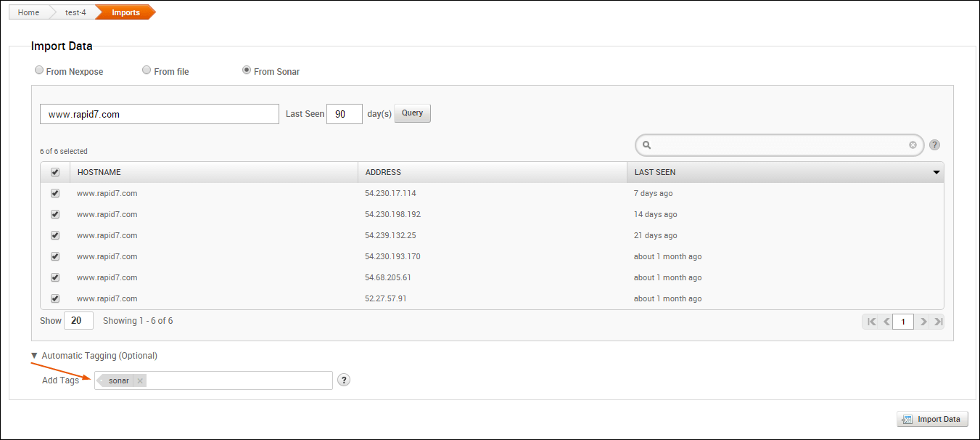
Task: Uncheck the row with address 54.230.17.114
Action: (x=55, y=193)
